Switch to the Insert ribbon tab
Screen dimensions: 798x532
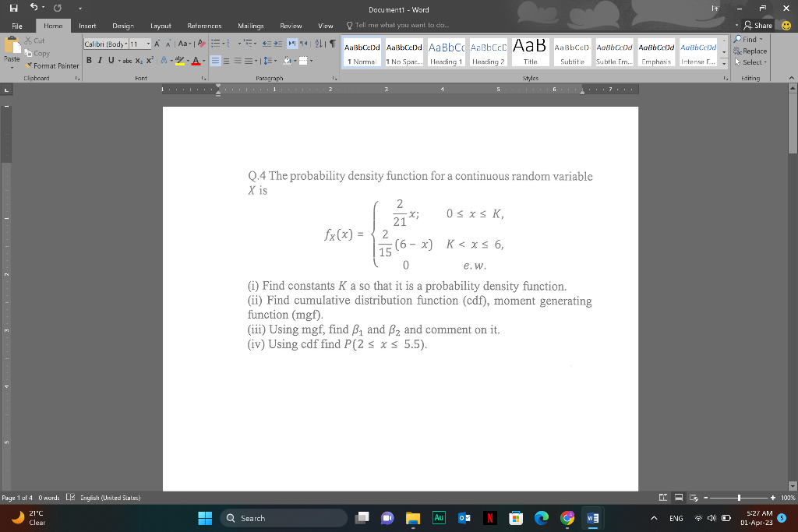click(x=87, y=25)
